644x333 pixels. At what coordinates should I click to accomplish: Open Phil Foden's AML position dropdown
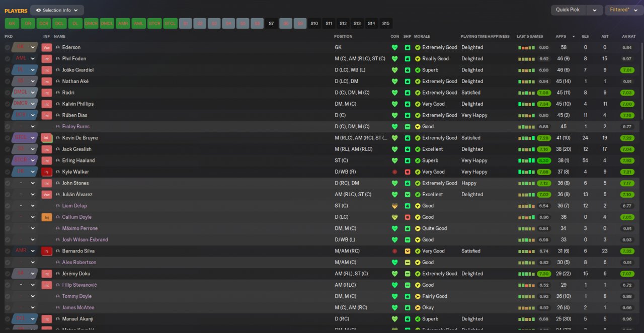coord(25,59)
